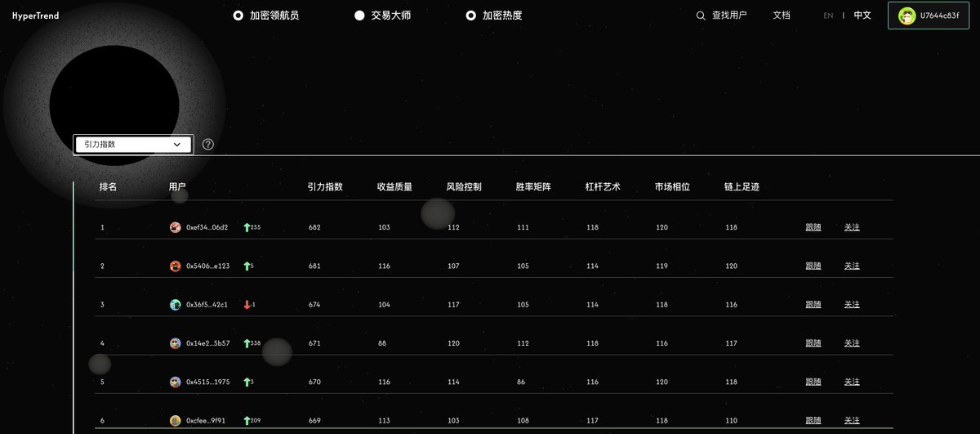
Task: Click 关注 for user 0xcfee...9f91
Action: point(852,421)
